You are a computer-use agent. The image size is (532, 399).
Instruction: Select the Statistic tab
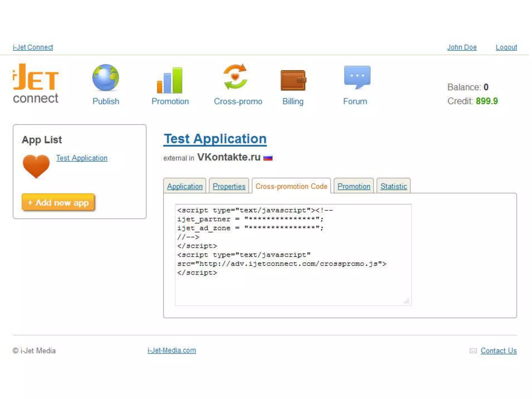click(394, 186)
